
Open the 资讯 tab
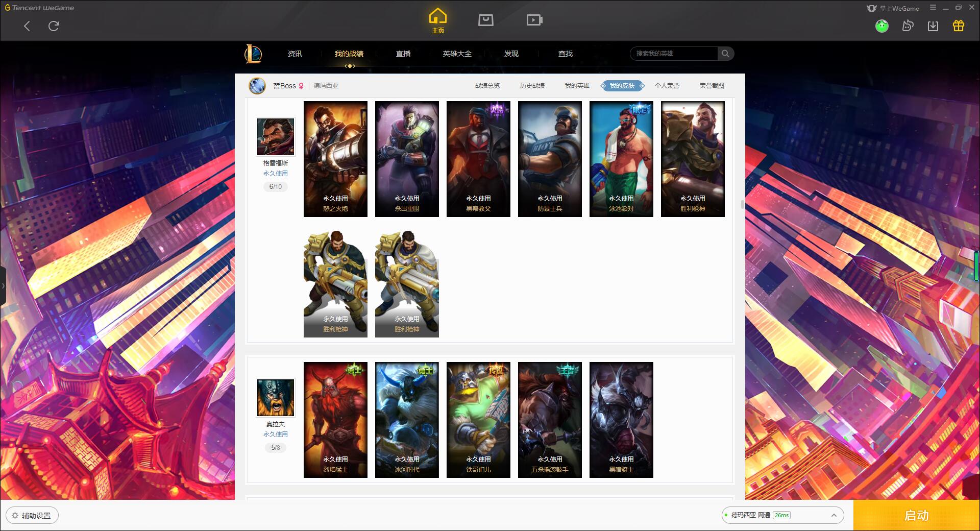295,54
